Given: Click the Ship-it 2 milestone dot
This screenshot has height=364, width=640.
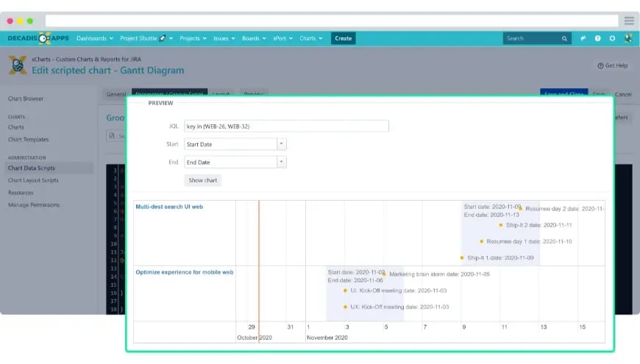Looking at the screenshot, I should 501,225.
